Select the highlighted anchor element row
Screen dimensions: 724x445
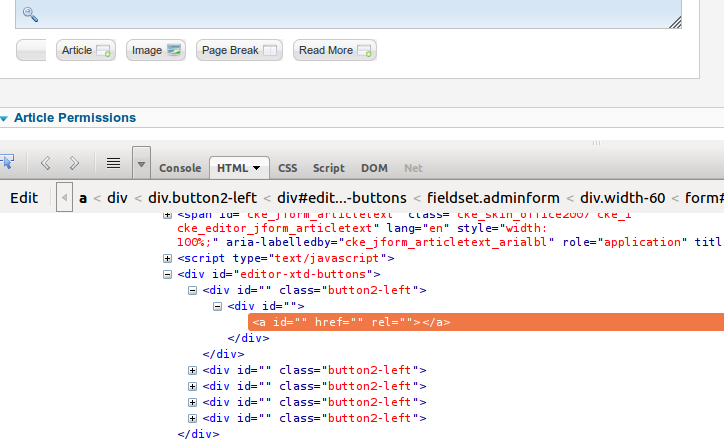[x=486, y=322]
